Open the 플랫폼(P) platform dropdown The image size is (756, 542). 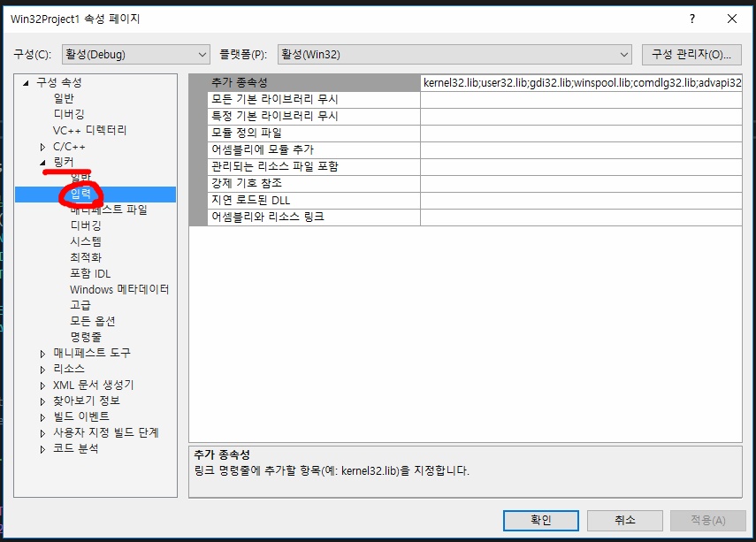pos(454,55)
